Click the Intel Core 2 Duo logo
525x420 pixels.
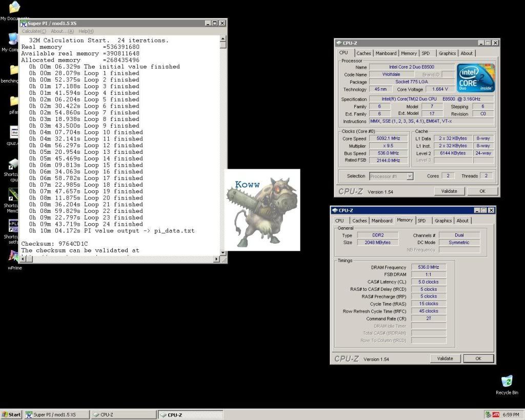475,78
